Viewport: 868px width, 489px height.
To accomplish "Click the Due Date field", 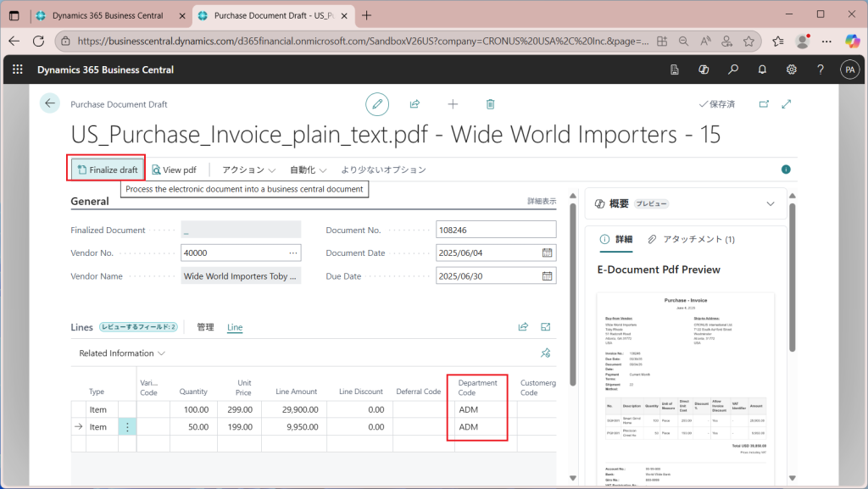I will coord(496,276).
